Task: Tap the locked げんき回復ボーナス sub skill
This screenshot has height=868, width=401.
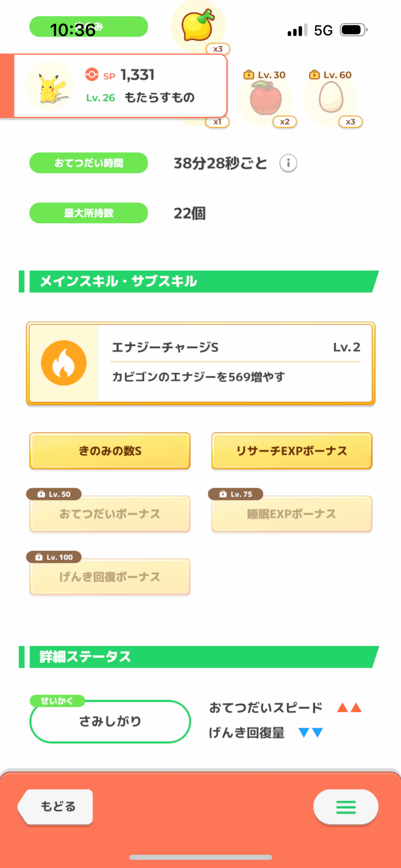Action: (110, 577)
